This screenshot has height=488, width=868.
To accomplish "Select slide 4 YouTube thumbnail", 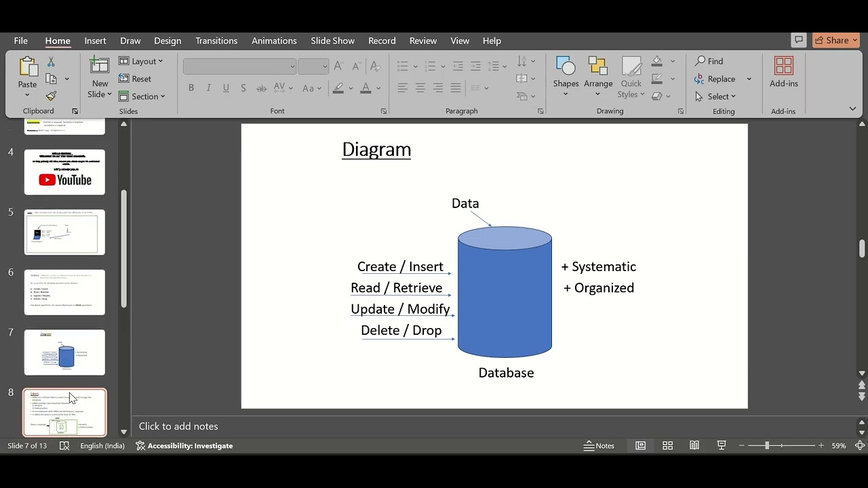I will 64,172.
